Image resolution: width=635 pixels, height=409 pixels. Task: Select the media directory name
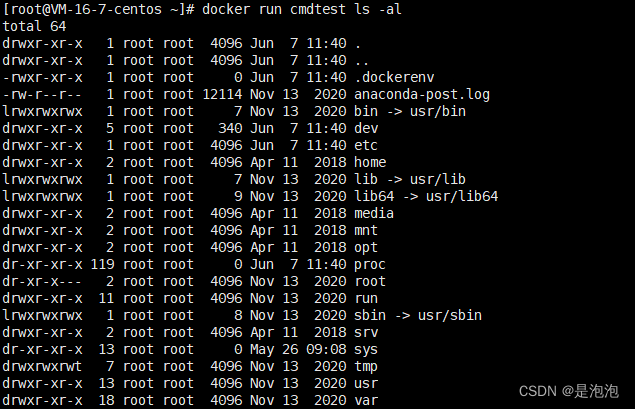coord(374,213)
